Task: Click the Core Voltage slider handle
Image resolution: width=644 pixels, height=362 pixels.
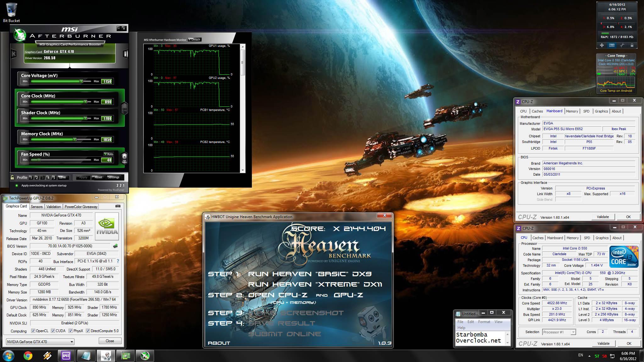Action: (x=81, y=81)
